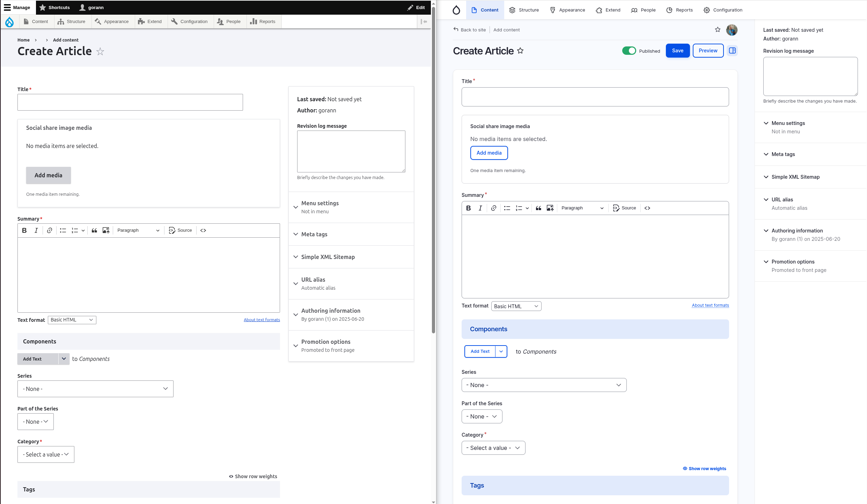Image resolution: width=867 pixels, height=504 pixels.
Task: Open Part of the Series dropdown left
Action: [36, 422]
